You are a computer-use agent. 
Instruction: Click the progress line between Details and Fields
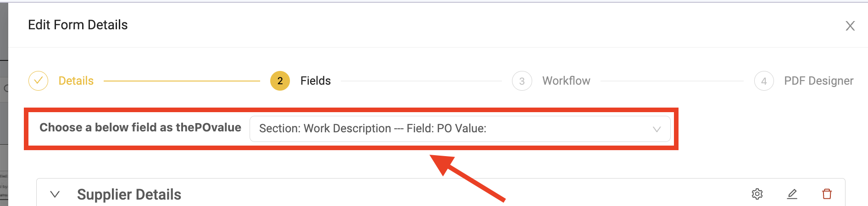(182, 81)
